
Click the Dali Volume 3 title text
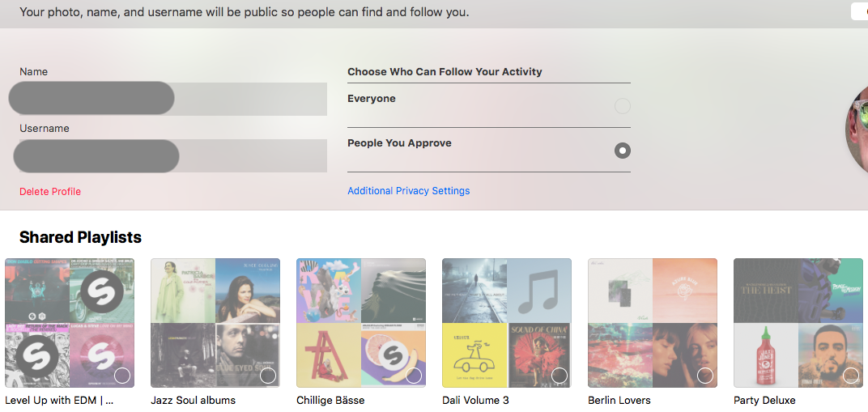(475, 401)
